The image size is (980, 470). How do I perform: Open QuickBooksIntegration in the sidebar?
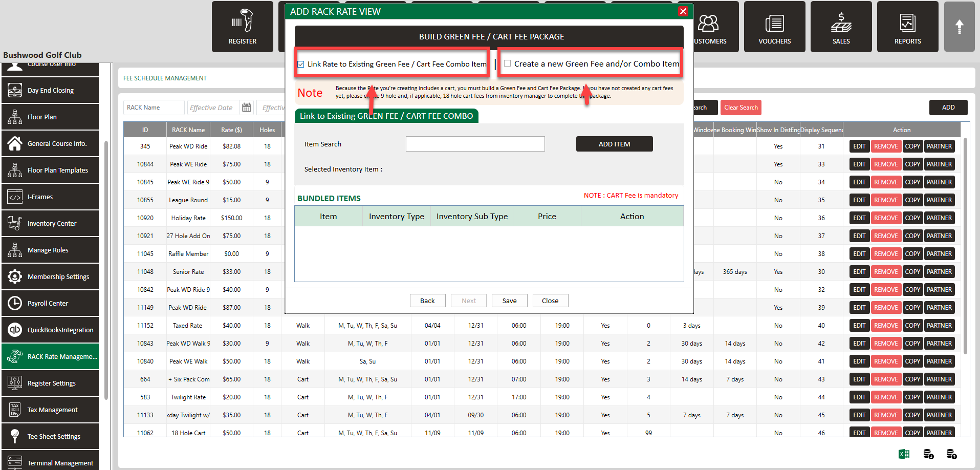click(50, 330)
